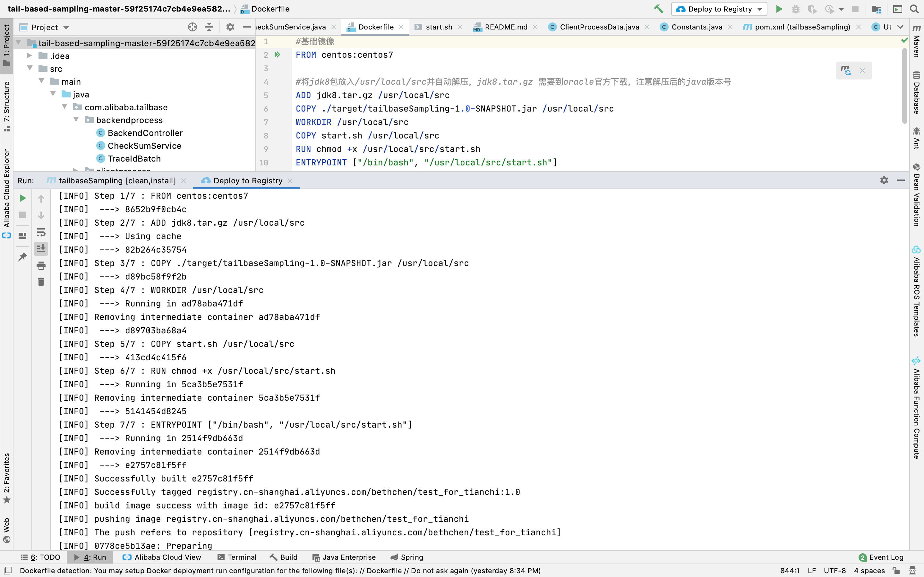Open the tailbaseSampling [clean,install] run tab

click(116, 180)
